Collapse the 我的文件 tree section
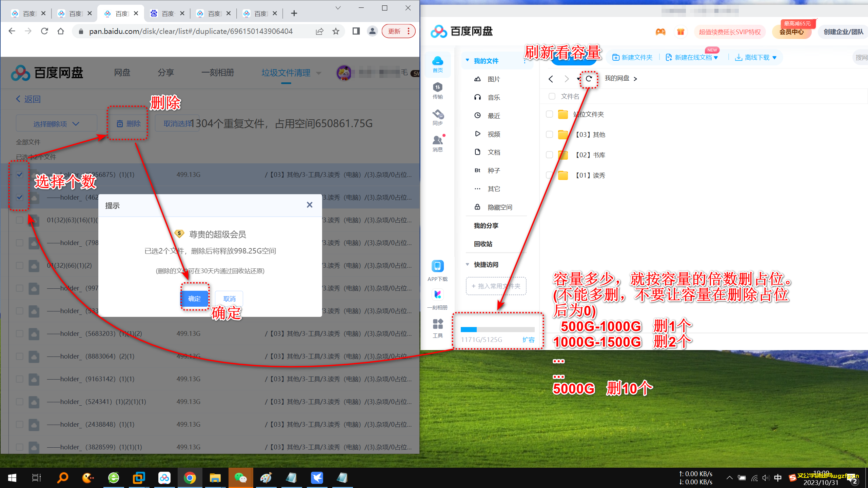868x488 pixels. click(x=468, y=60)
